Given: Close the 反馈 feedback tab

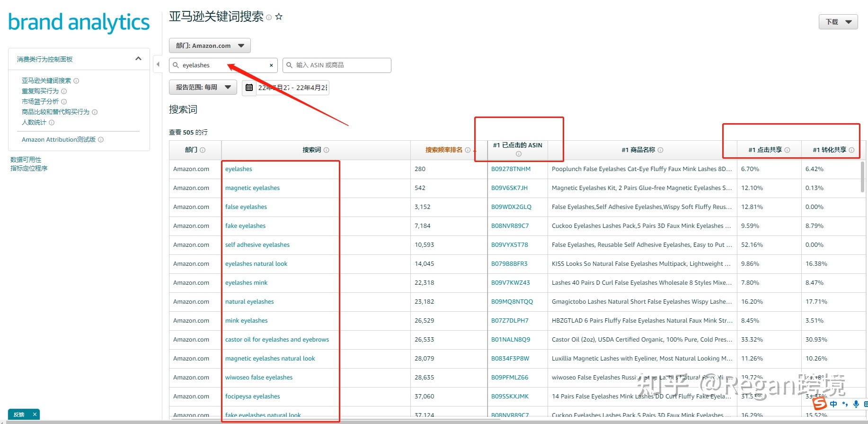Looking at the screenshot, I should tap(35, 415).
